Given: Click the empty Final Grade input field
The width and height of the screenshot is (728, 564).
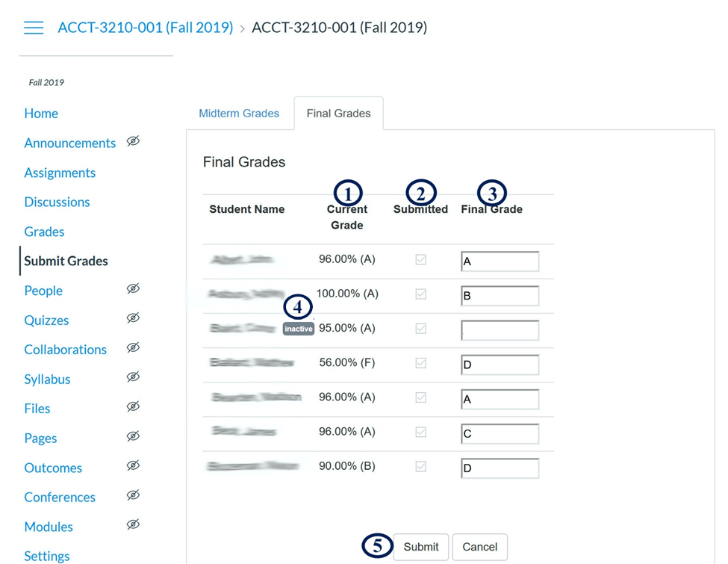Looking at the screenshot, I should tap(500, 329).
